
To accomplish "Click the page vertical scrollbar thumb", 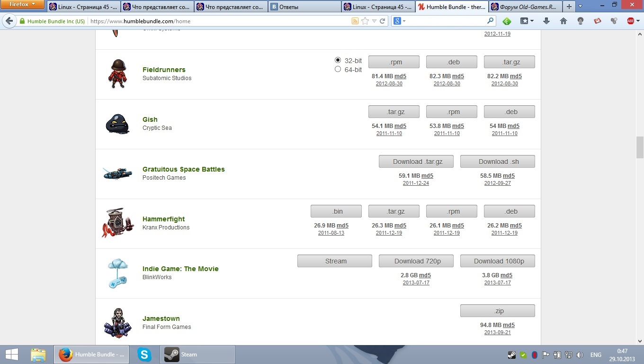I will pyautogui.click(x=640, y=148).
